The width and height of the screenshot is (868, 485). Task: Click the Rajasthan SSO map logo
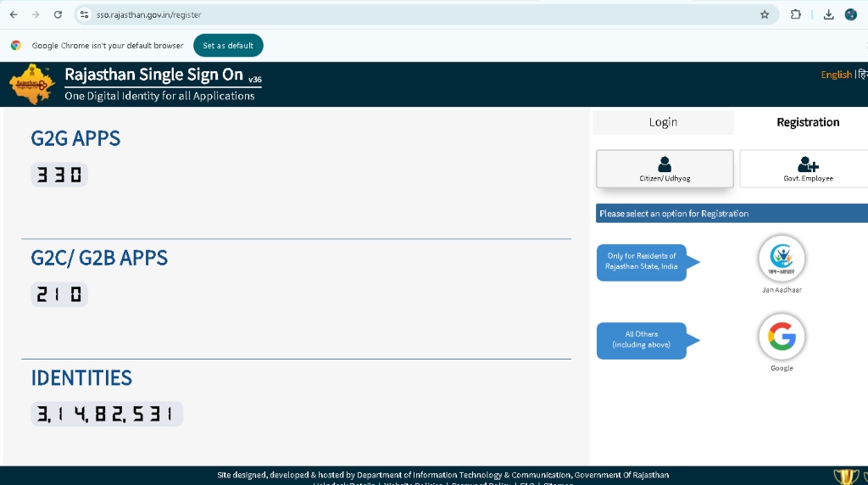(32, 84)
